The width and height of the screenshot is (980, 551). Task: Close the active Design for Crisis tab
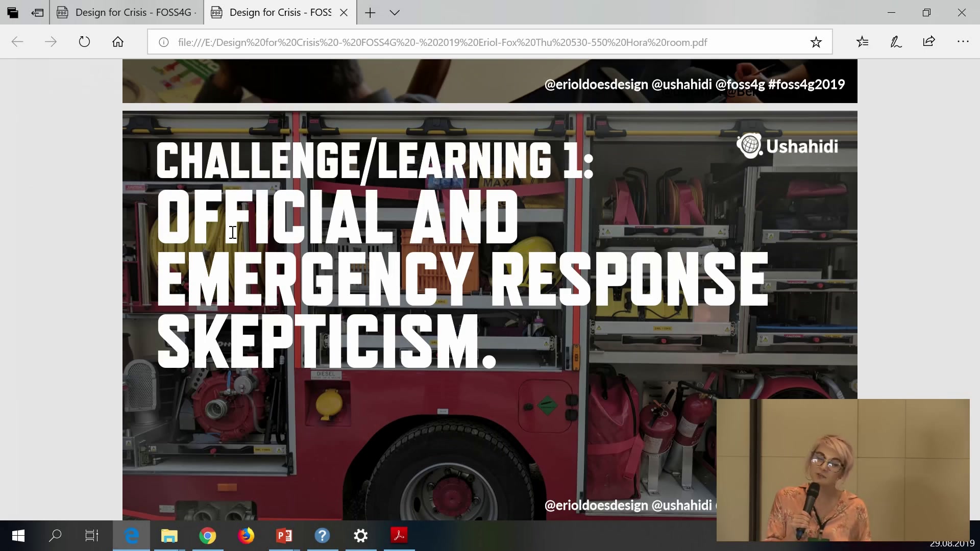(344, 13)
